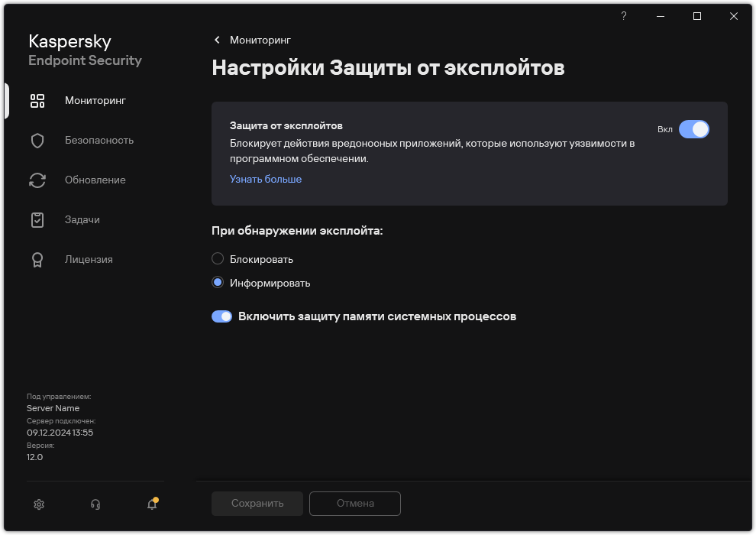Open settings via the gear icon

[x=40, y=504]
